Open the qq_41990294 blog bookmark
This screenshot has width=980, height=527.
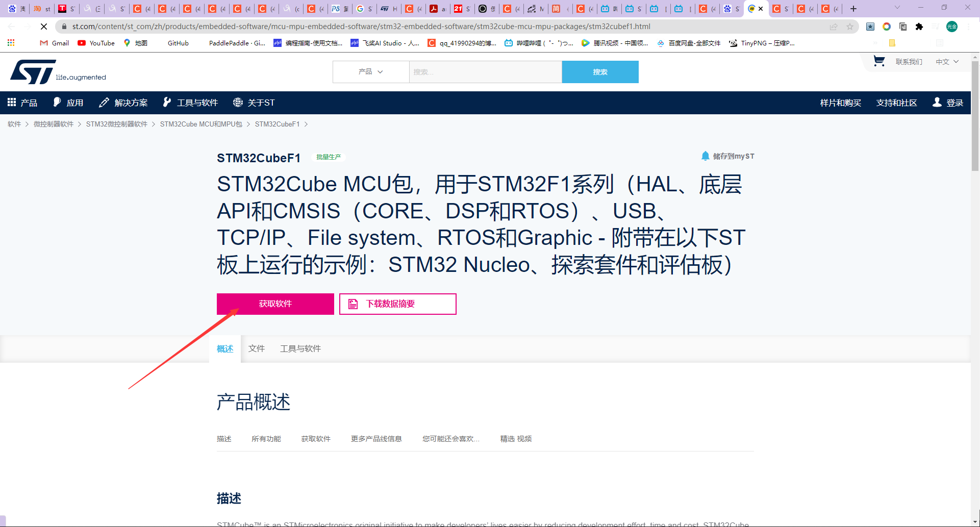(462, 43)
